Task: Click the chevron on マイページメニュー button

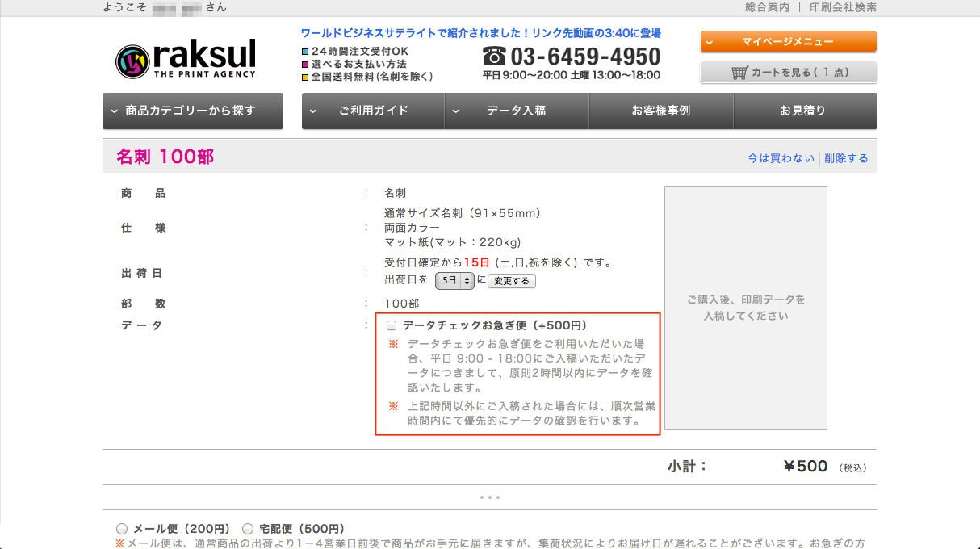Action: [708, 42]
